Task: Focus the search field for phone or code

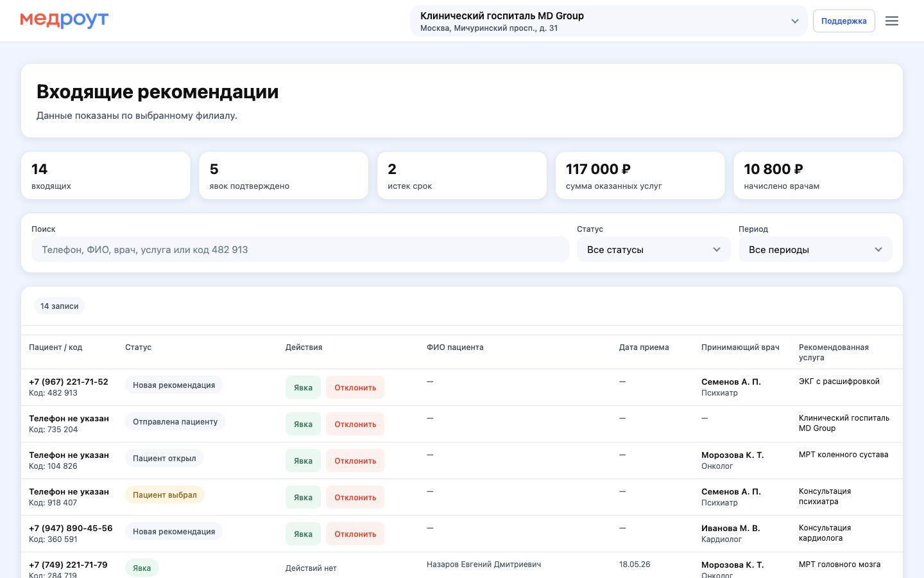Action: (300, 250)
